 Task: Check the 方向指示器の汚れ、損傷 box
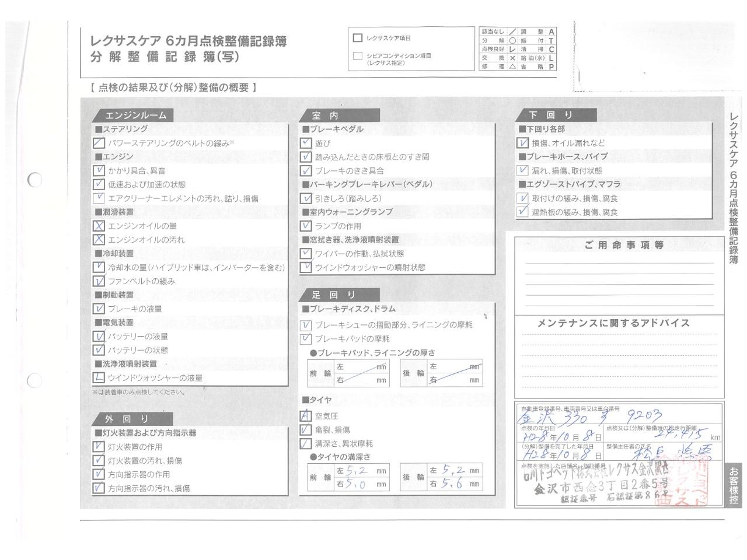tap(99, 488)
